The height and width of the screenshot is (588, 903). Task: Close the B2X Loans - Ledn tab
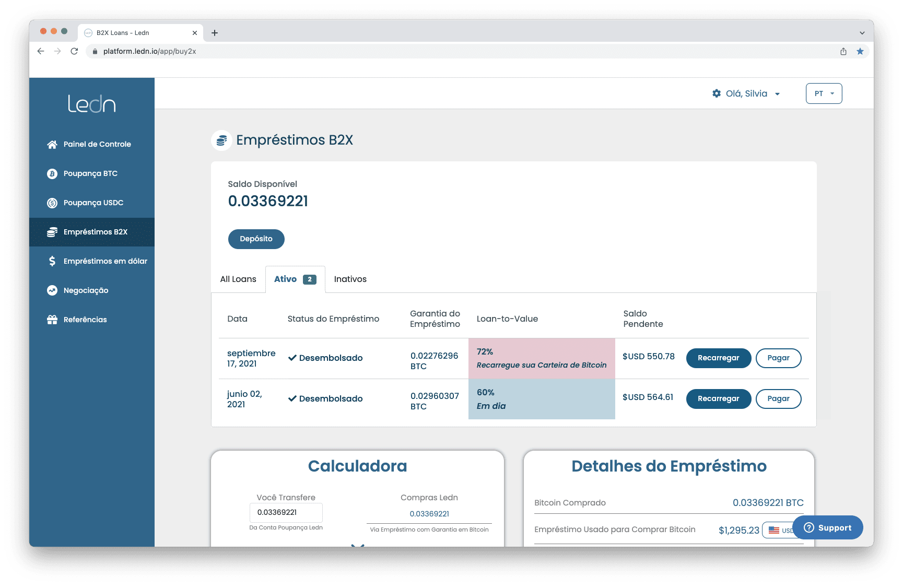pos(195,33)
